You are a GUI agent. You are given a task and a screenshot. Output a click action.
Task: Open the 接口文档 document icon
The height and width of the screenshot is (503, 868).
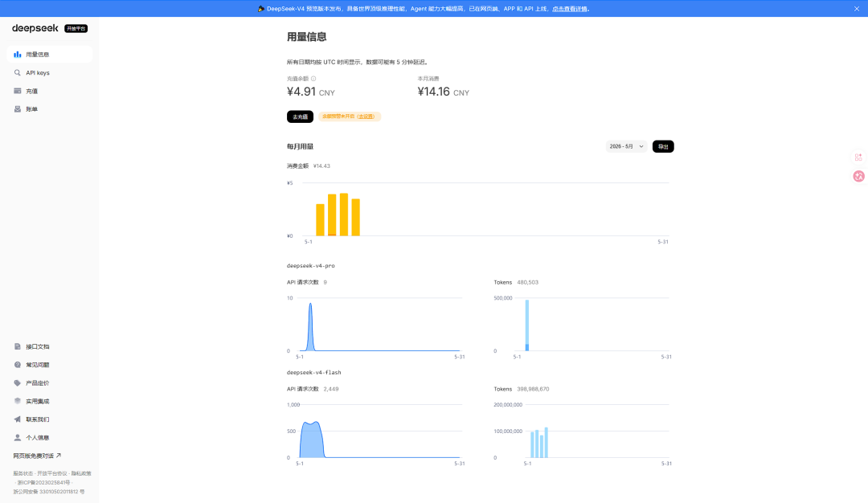tap(17, 346)
